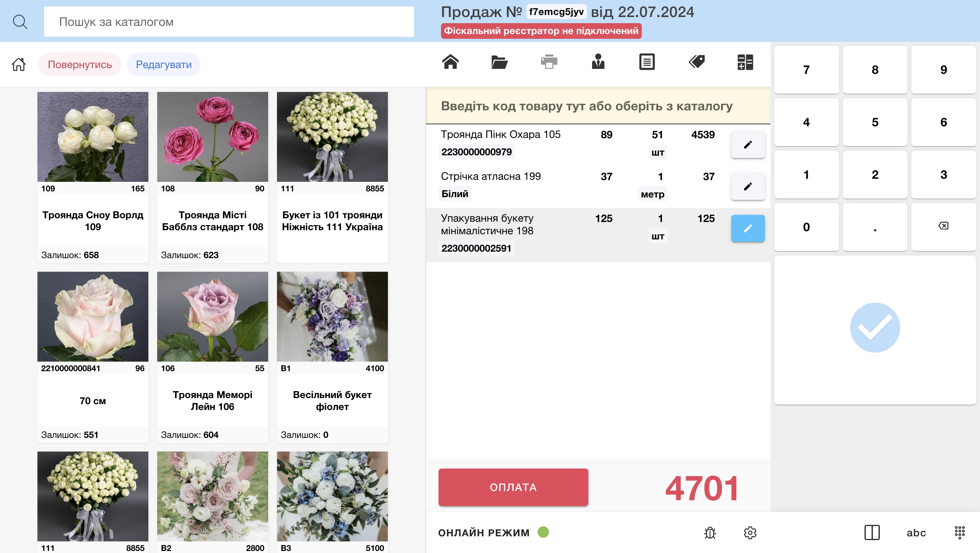Screen dimensions: 980x553
Task: Tap keypad digit 1
Action: [806, 175]
